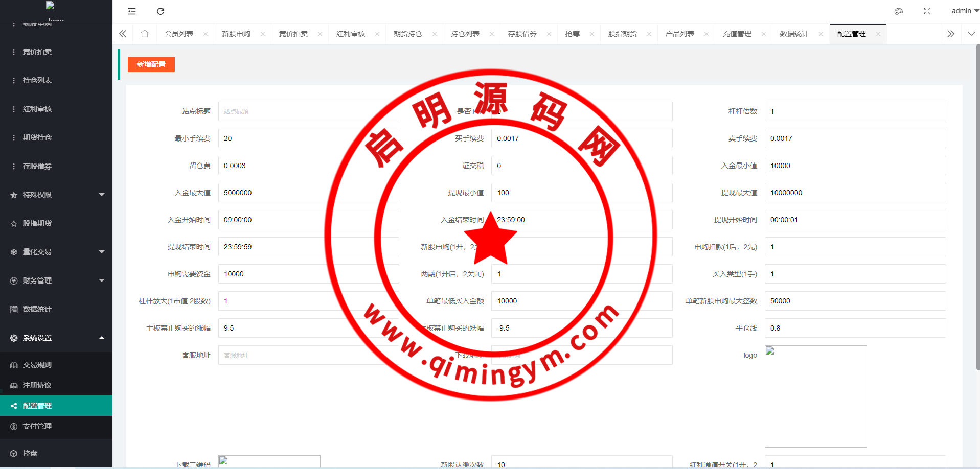This screenshot has width=980, height=469.
Task: Expand the 特殊权限 sidebar menu
Action: tap(56, 195)
